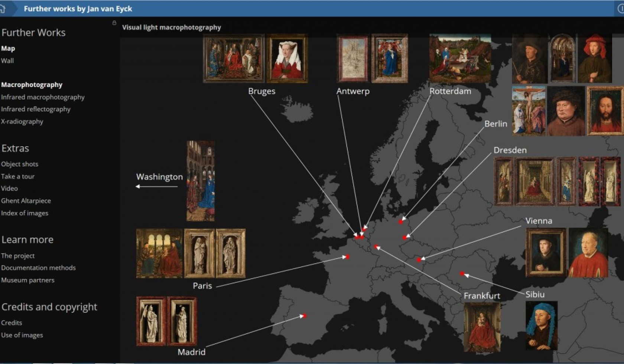624x364 pixels.
Task: Click the Dresden city label
Action: (510, 150)
